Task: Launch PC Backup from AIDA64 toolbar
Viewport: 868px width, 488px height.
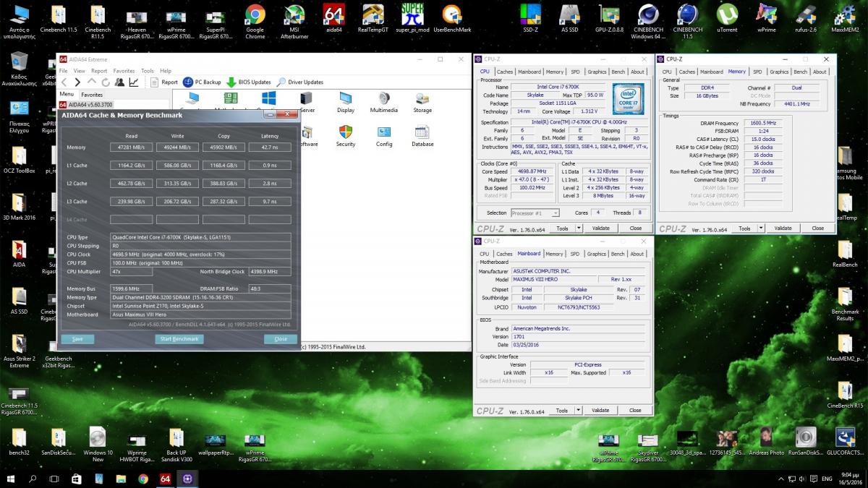Action: [203, 82]
